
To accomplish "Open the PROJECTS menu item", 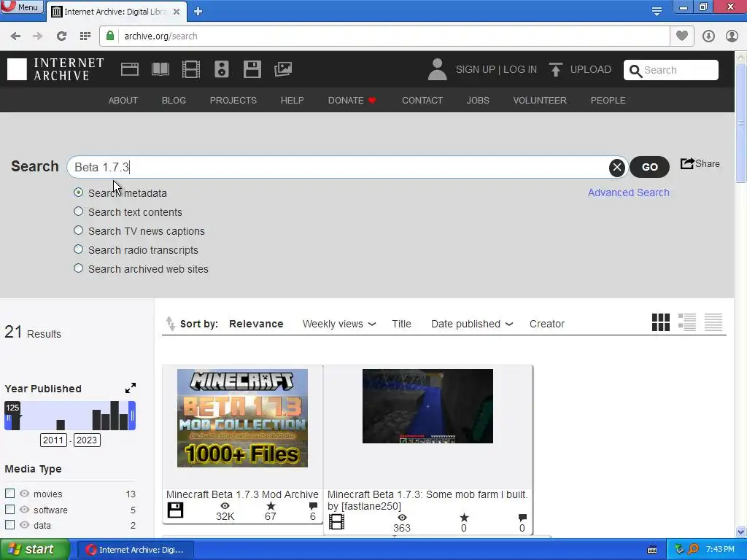I will coord(233,101).
